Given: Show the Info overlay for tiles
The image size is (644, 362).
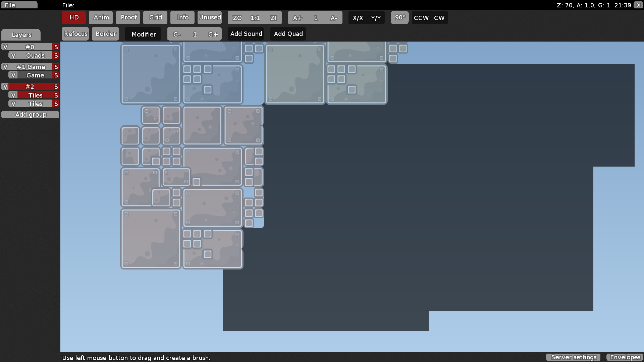Looking at the screenshot, I should tap(182, 17).
